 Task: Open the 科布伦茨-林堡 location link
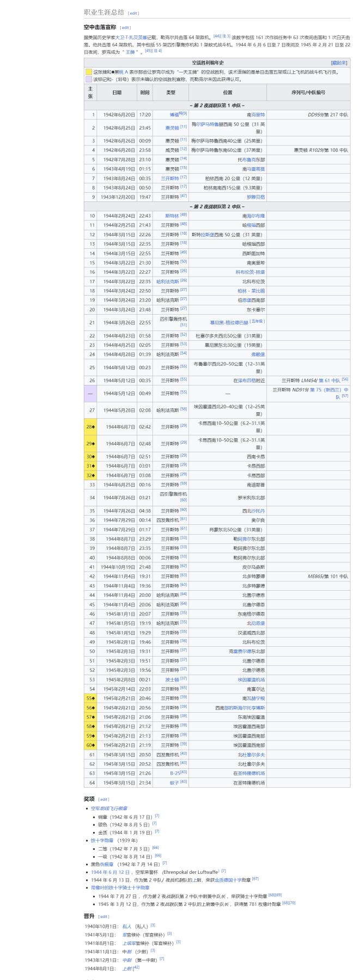(250, 272)
